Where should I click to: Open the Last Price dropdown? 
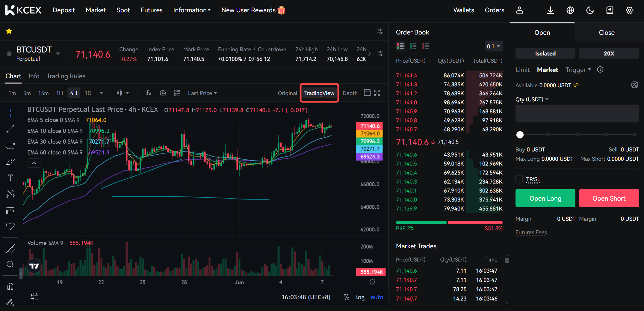[x=202, y=93]
